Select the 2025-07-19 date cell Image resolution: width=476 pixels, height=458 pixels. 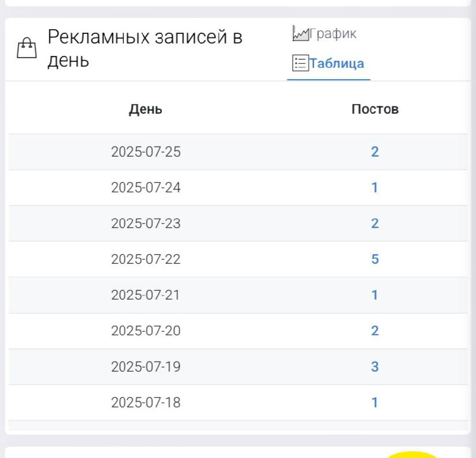point(145,366)
